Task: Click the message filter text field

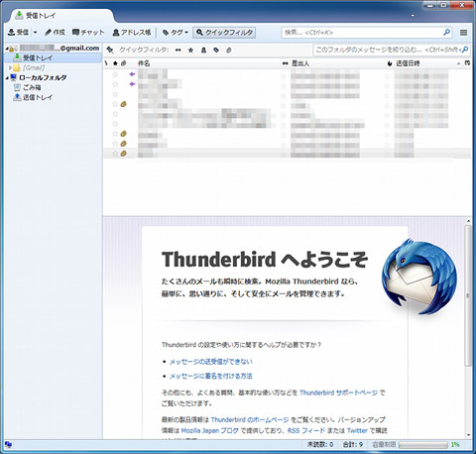Action: 391,50
